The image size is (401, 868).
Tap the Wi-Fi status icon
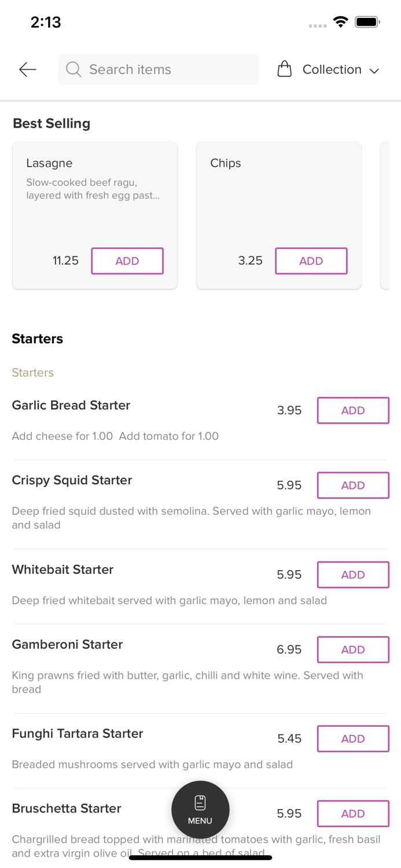pyautogui.click(x=340, y=22)
